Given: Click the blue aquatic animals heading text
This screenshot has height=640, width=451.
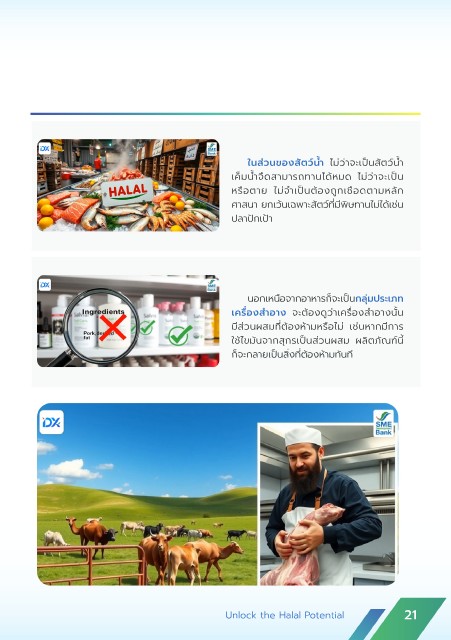Looking at the screenshot, I should pyautogui.click(x=285, y=162).
